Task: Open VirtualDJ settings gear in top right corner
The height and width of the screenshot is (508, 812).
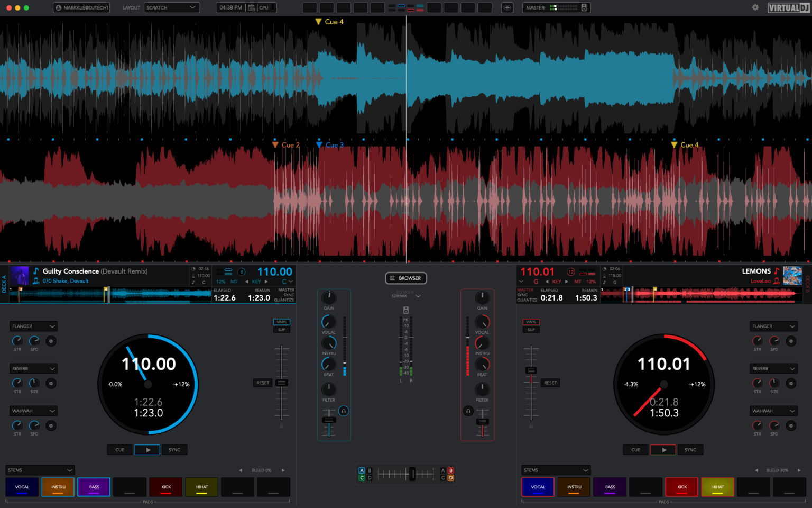Action: [x=755, y=7]
